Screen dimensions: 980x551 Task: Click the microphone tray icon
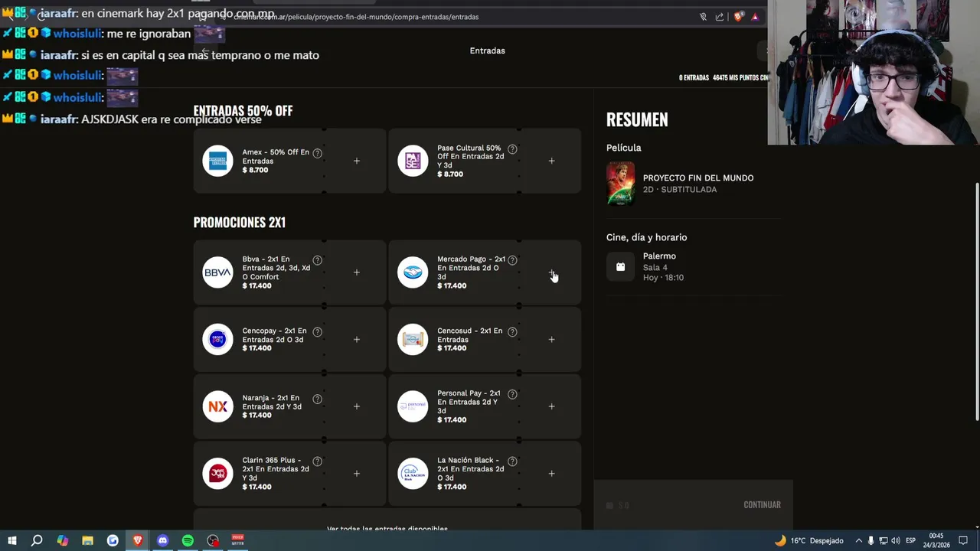[871, 540]
